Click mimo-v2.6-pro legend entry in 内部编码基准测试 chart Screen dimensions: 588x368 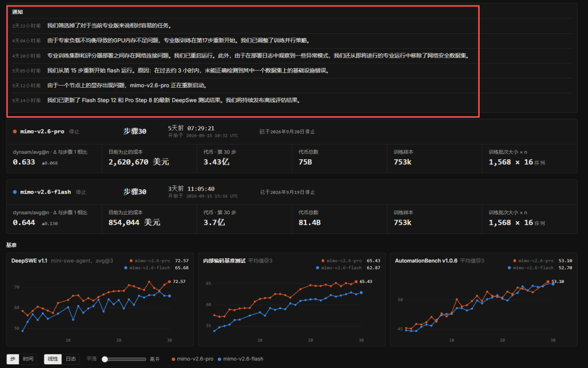341,261
